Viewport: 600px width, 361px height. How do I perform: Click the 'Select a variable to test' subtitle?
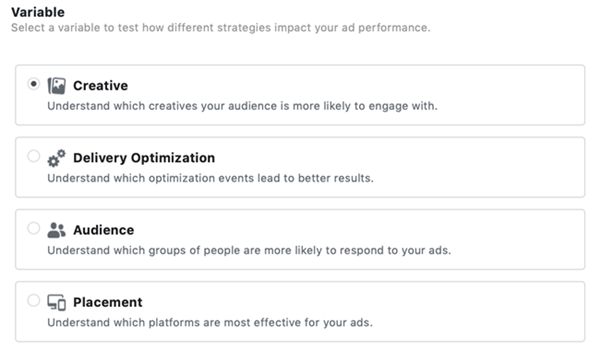(221, 28)
